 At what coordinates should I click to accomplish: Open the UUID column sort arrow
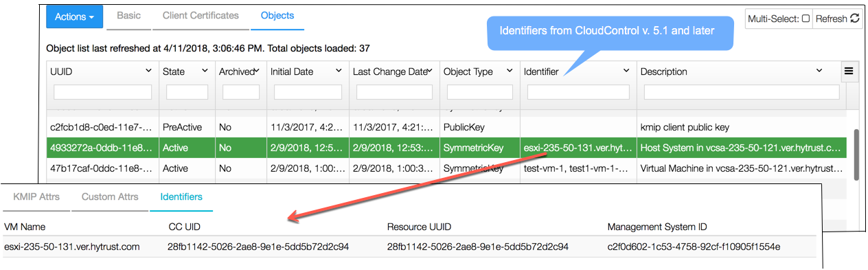[x=149, y=71]
